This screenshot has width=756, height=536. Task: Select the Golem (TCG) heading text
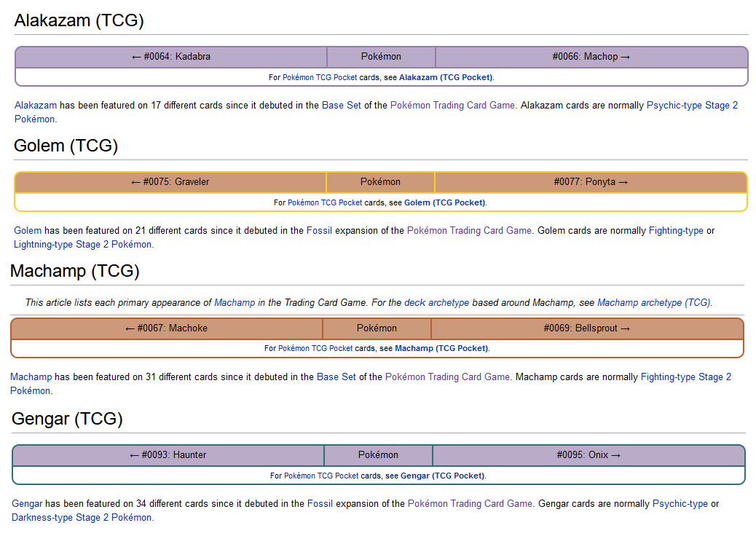tap(66, 146)
